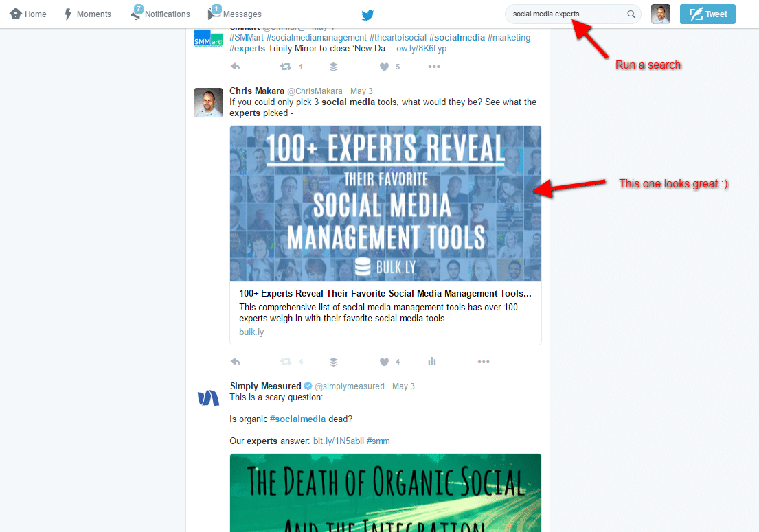
Task: Open the ow.ly/8K6Lyp link
Action: (422, 49)
